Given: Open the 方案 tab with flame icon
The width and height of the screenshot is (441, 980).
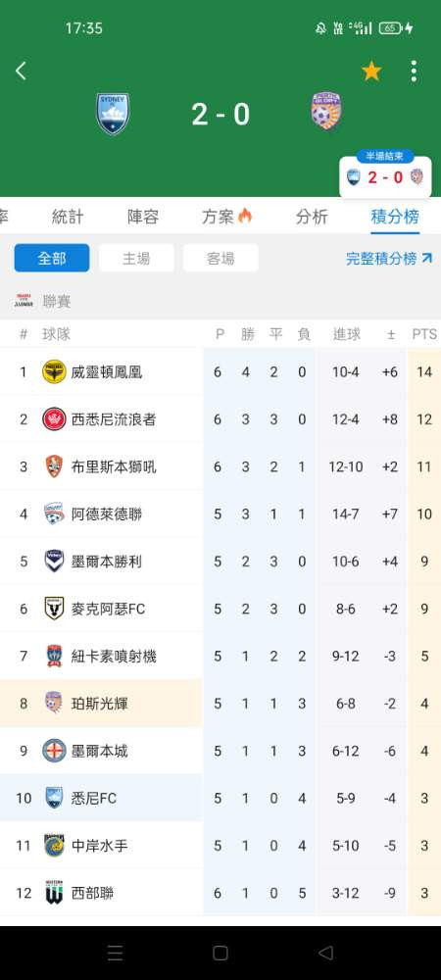Looking at the screenshot, I should [226, 217].
